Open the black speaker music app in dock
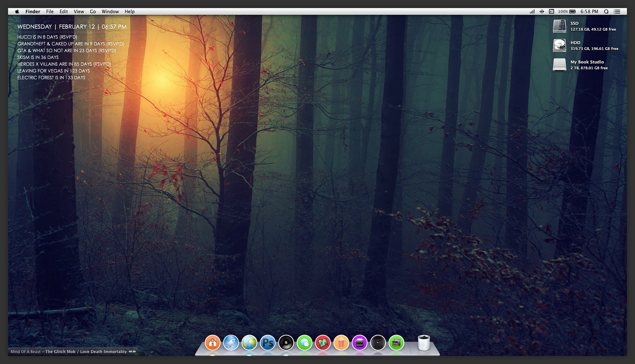 (x=286, y=343)
